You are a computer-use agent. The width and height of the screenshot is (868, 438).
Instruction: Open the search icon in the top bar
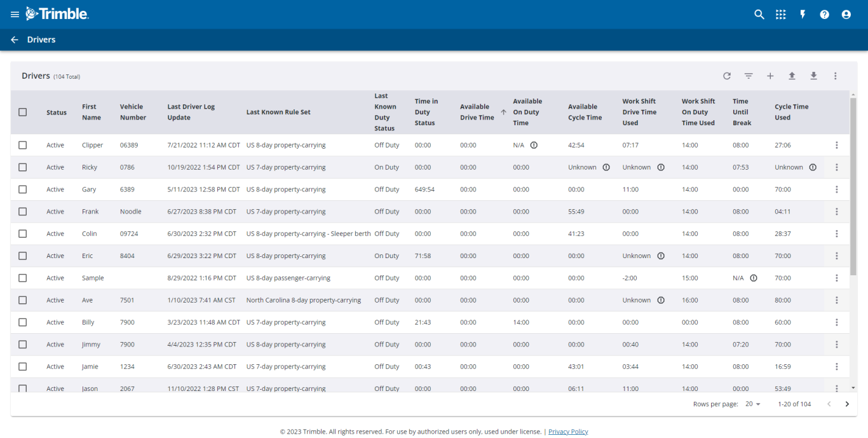pos(759,14)
